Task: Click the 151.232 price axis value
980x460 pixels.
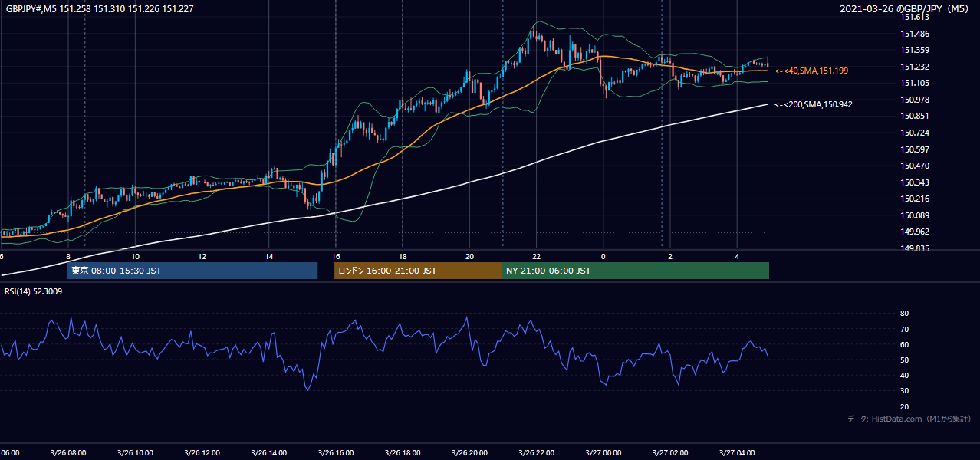Action: click(915, 67)
